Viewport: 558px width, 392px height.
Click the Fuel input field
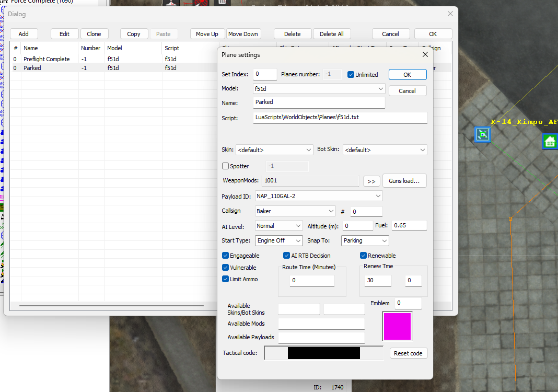pos(409,225)
